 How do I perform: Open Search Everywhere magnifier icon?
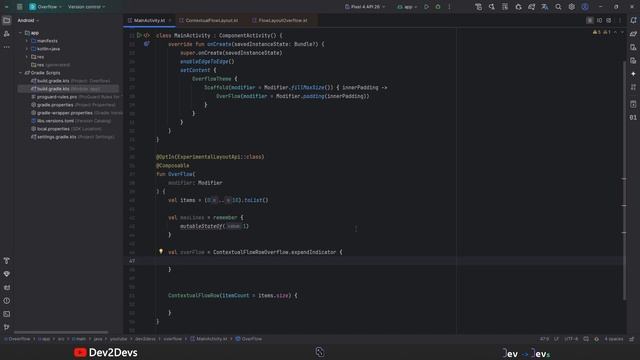tap(558, 7)
